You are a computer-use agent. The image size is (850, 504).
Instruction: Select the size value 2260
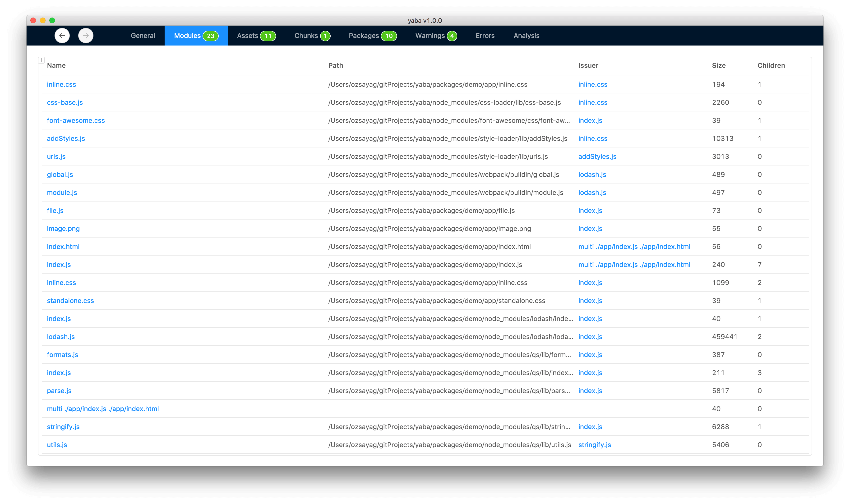tap(721, 103)
